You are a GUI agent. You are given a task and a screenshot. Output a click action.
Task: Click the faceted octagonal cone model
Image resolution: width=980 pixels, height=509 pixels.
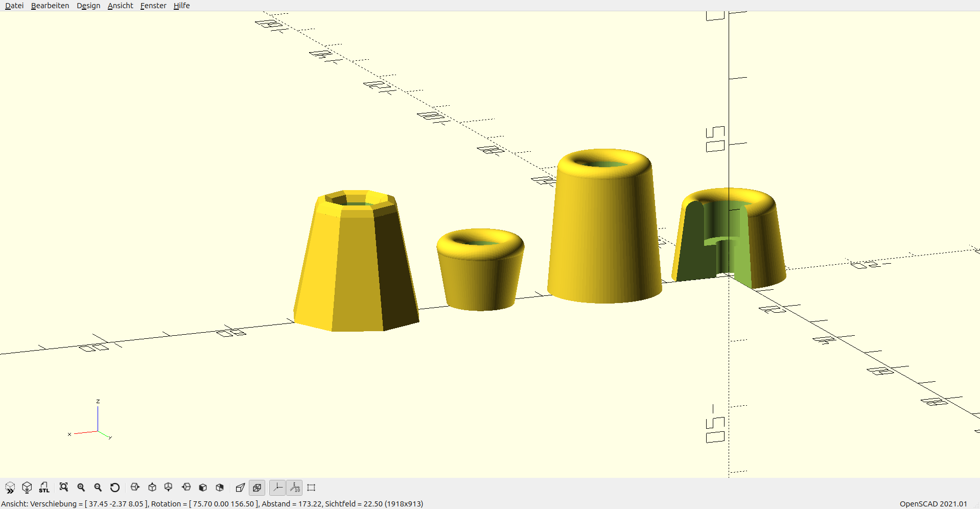356,261
